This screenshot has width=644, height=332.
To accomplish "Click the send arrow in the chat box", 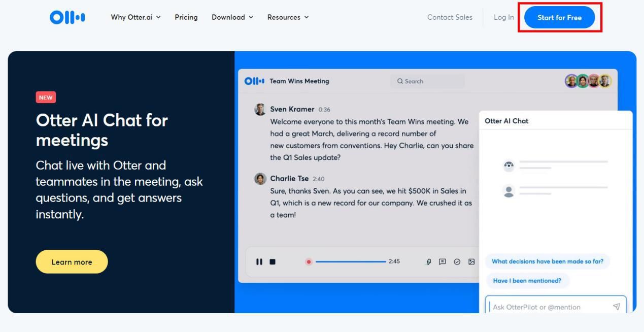I will point(617,307).
